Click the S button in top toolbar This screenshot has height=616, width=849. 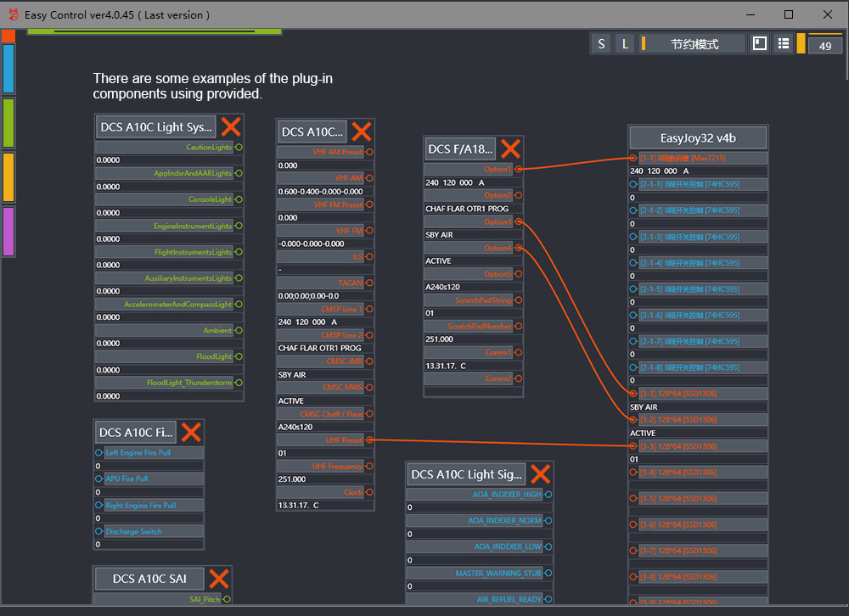point(602,43)
